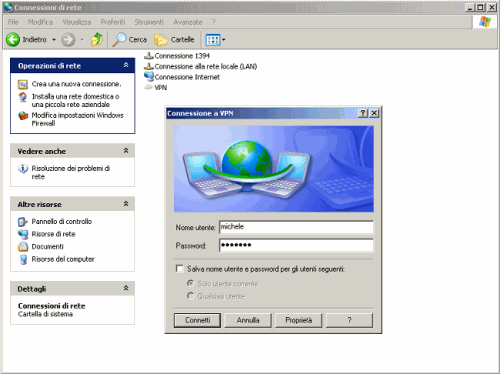
Task: Open the forward history dropdown arrow
Action: tap(82, 40)
